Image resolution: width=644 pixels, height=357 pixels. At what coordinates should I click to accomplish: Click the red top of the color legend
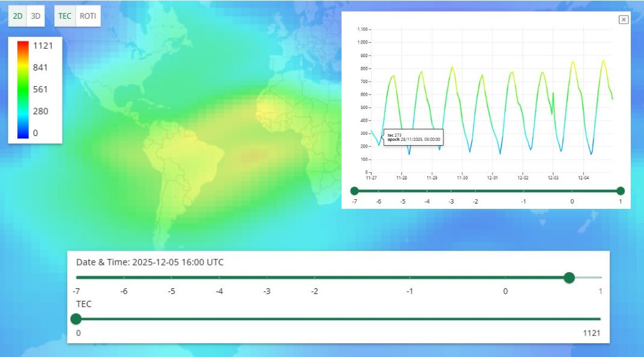tap(23, 44)
